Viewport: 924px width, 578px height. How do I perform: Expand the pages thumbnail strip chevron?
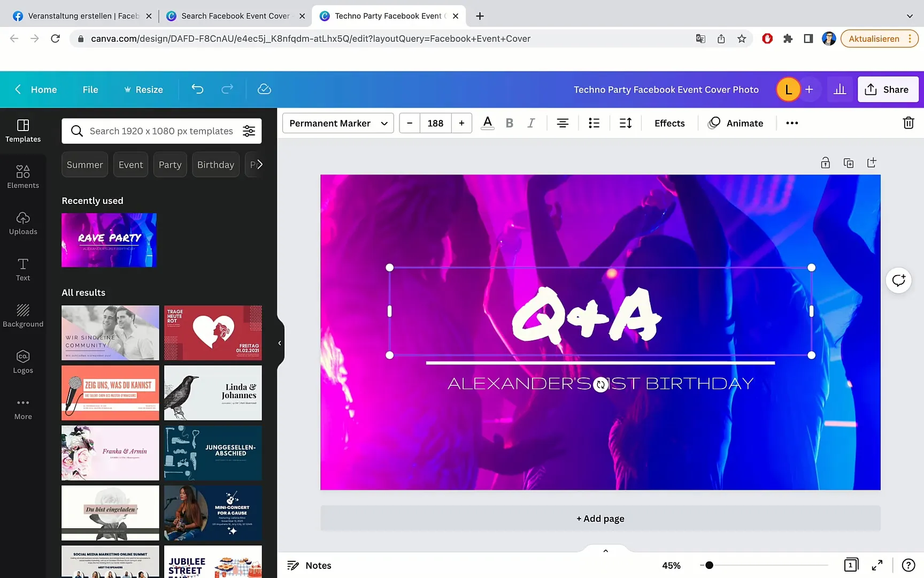pyautogui.click(x=606, y=551)
